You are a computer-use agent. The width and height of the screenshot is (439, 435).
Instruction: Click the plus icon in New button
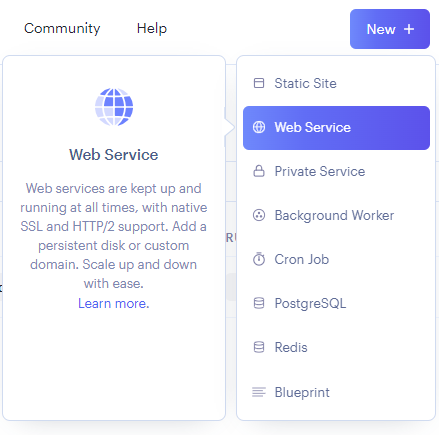409,29
